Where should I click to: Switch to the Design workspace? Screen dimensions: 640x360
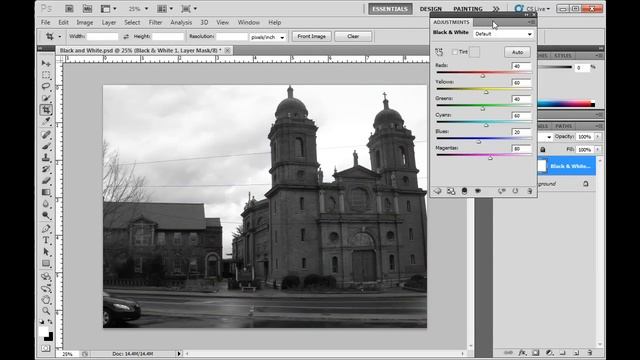[431, 9]
